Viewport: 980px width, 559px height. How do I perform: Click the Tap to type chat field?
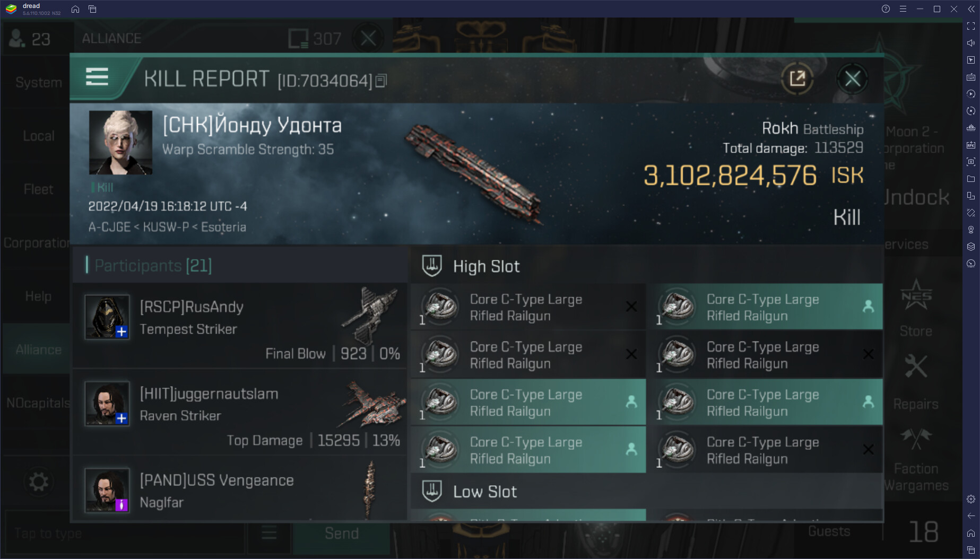pos(125,533)
